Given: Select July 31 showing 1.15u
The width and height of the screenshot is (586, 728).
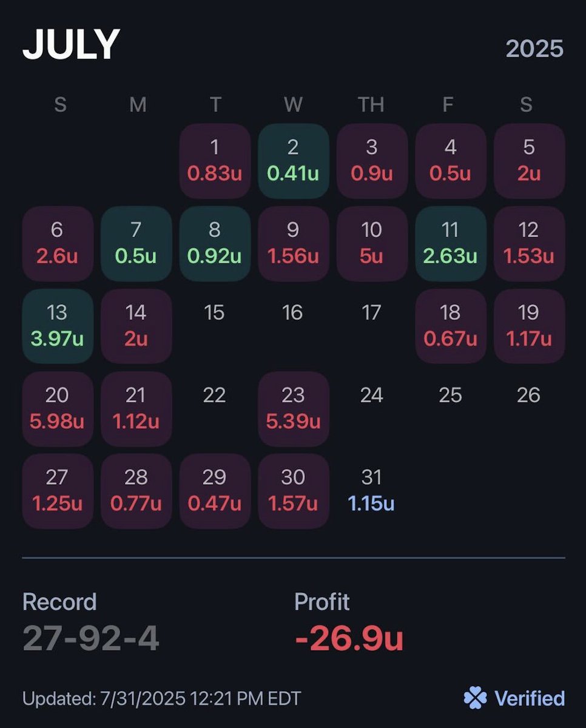Looking at the screenshot, I should coord(371,491).
